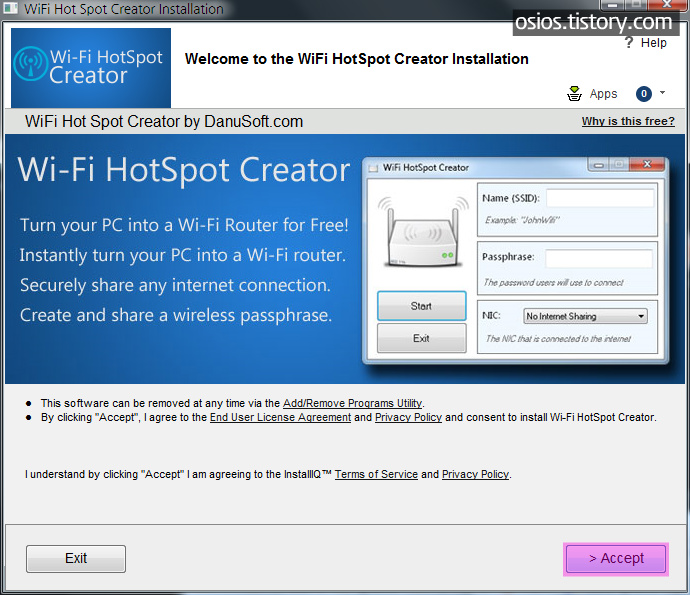
Task: Open the 'Why is this free?' link
Action: point(628,121)
